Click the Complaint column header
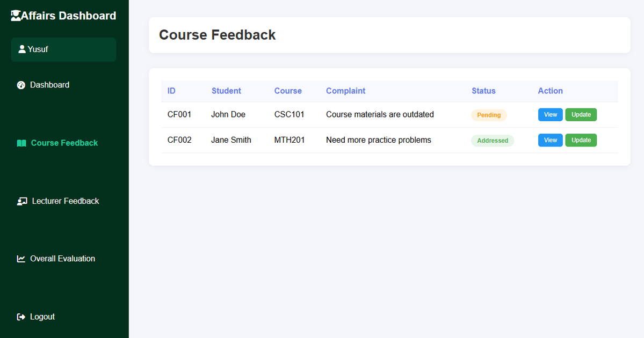This screenshot has height=338, width=644. (345, 91)
